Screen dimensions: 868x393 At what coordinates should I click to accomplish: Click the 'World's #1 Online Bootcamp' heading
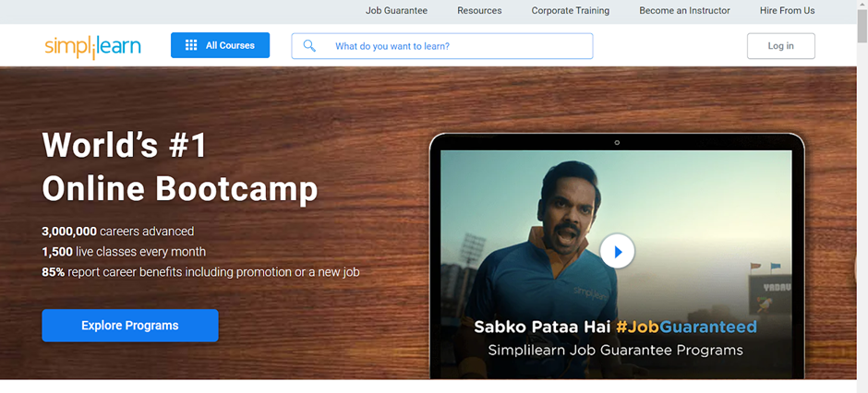[x=180, y=168]
